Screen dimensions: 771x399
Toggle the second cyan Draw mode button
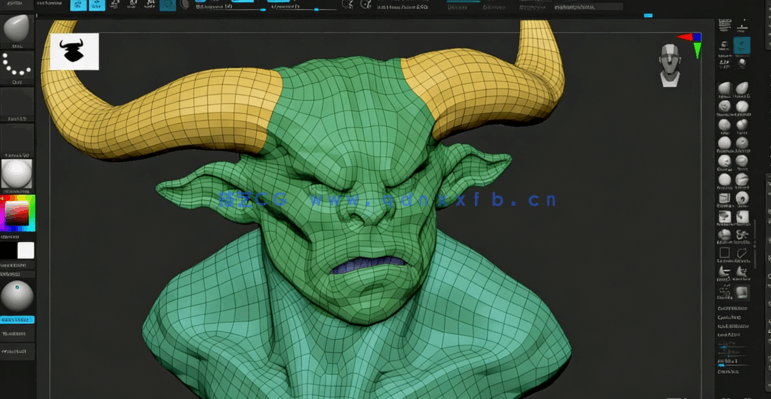97,5
